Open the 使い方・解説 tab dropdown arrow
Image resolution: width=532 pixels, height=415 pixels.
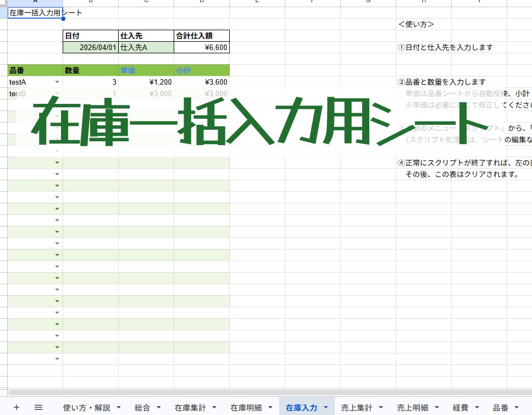119,407
